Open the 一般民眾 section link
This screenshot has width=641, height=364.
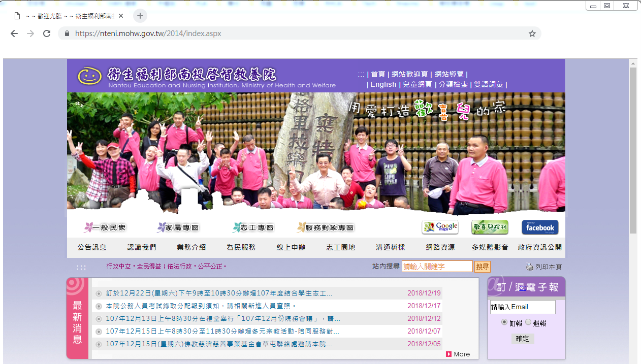click(109, 228)
